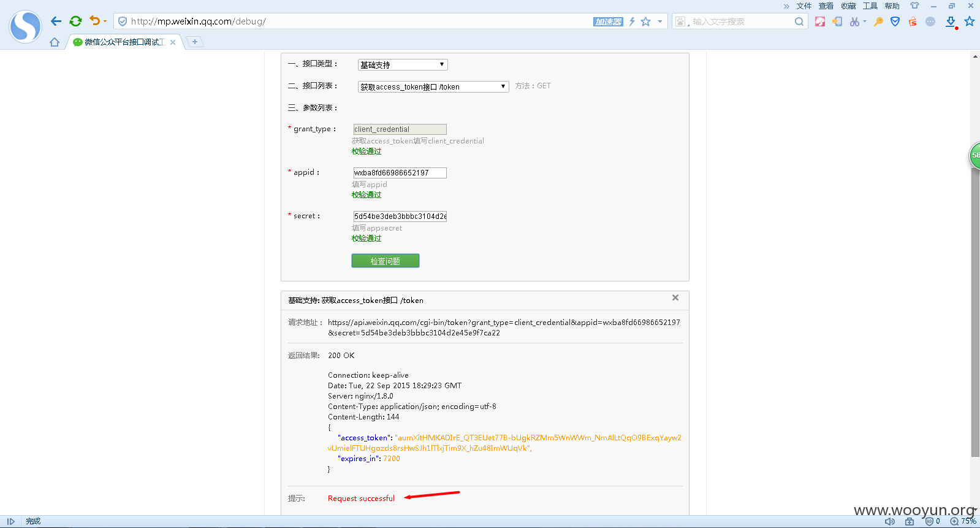
Task: Click the status bar popup blocker icon
Action: (x=910, y=521)
